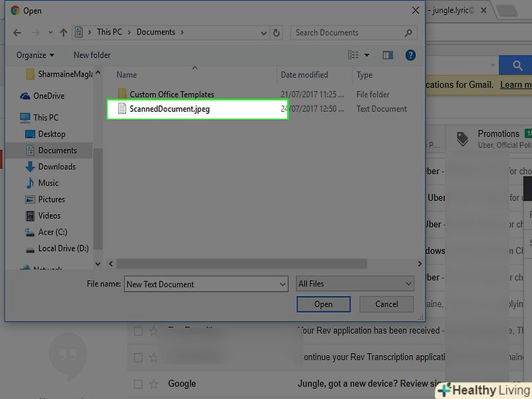Switch to Gmail Promotions tab
This screenshot has height=399, width=532.
498,134
